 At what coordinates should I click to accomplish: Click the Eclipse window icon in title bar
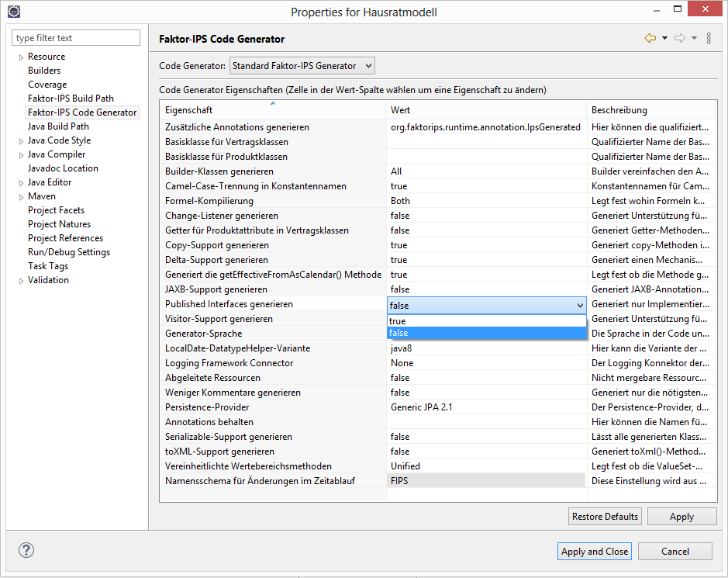click(x=14, y=12)
